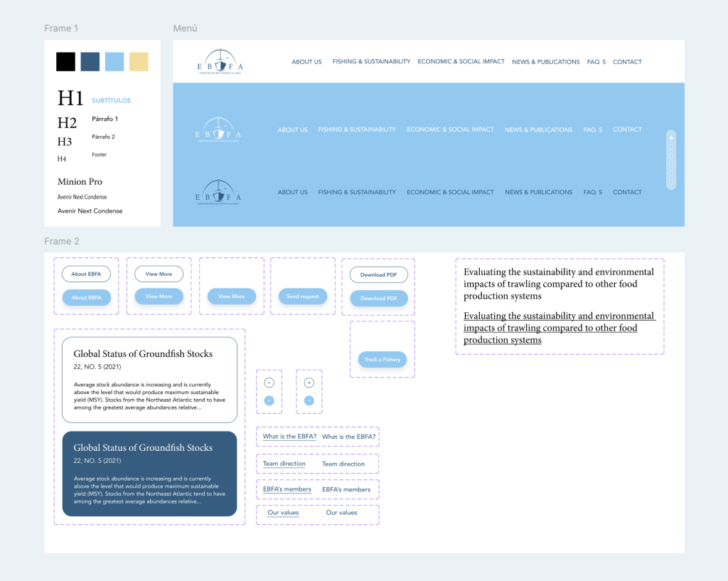728x581 pixels.
Task: Click the solid blue arrow circle icon
Action: 269,401
